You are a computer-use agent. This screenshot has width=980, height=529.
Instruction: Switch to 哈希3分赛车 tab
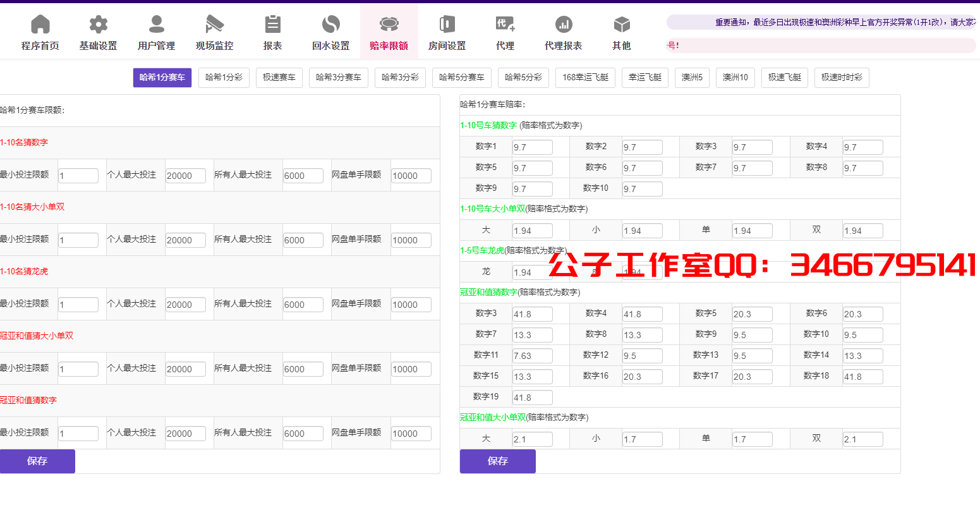tap(339, 77)
